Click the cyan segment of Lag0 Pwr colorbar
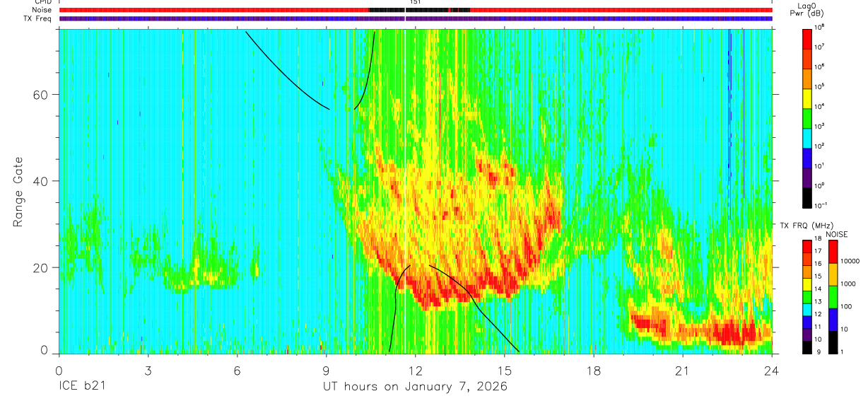Image resolution: width=868 pixels, height=401 pixels. (807, 137)
